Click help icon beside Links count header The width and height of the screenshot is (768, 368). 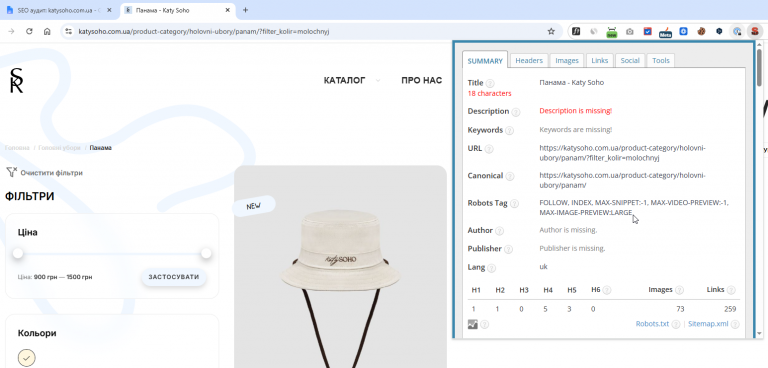point(731,290)
